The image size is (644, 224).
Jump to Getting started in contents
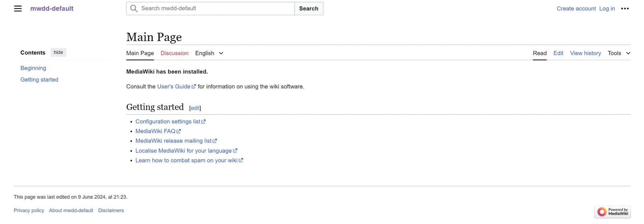[39, 80]
